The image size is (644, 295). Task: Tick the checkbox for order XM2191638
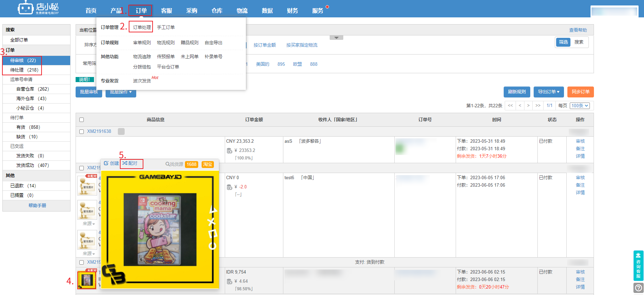(x=81, y=131)
